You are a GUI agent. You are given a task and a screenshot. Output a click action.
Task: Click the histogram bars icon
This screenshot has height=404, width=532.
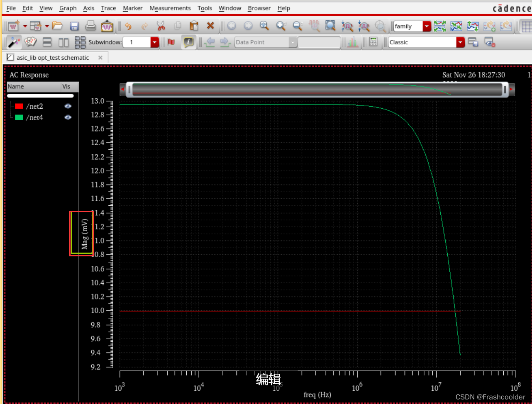(353, 42)
